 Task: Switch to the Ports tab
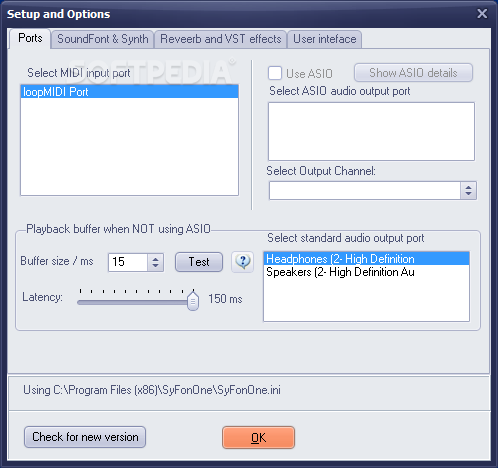pos(30,38)
